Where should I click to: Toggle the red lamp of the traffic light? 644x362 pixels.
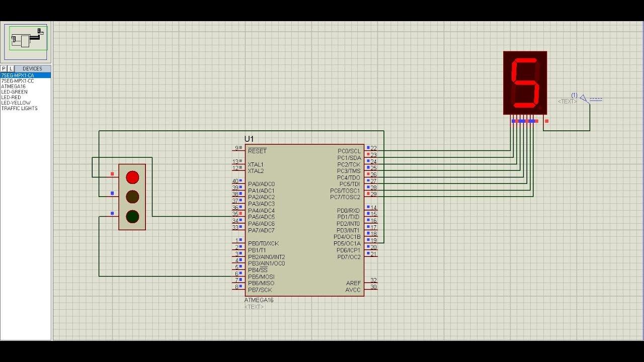pos(132,177)
